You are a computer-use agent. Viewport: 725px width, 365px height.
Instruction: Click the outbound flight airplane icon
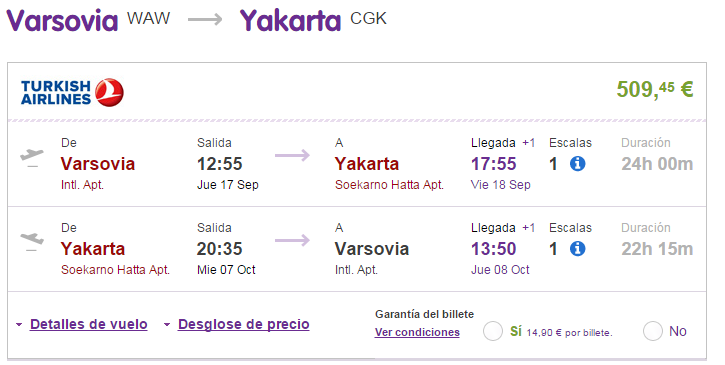(x=32, y=157)
